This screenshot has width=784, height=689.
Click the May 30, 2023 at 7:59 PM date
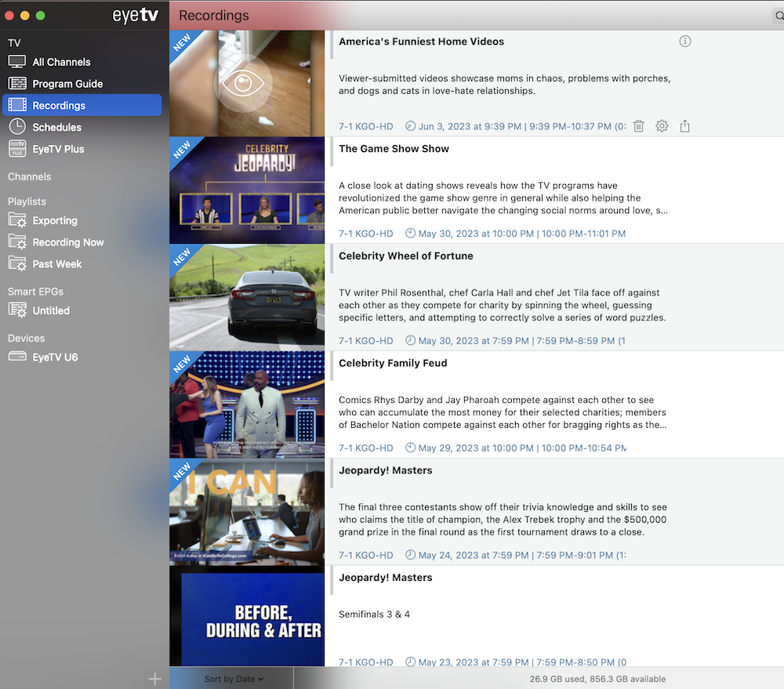(x=473, y=340)
